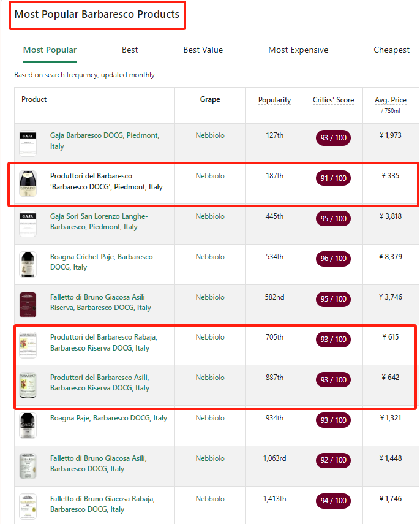Open Gaja Sori San Lorenzo Langhe-Barbaresco link
Screen dimensions: 420x524
point(99,221)
